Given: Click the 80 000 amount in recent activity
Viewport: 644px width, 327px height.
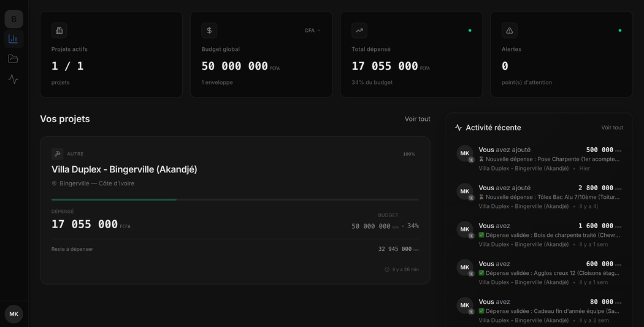Looking at the screenshot, I should 602,302.
